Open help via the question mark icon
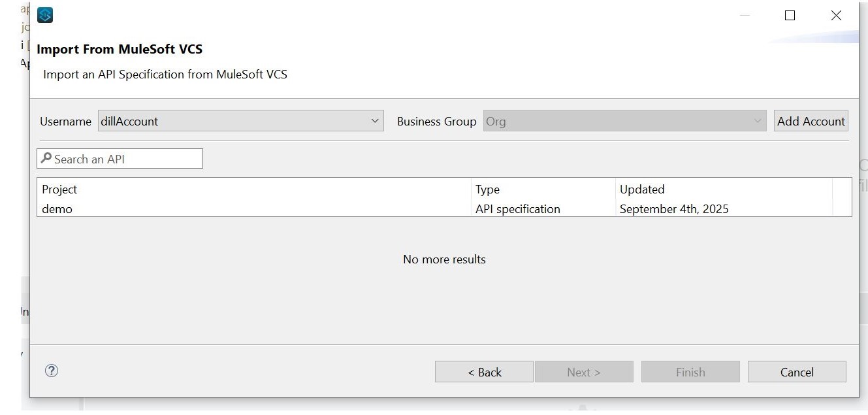 pos(52,370)
